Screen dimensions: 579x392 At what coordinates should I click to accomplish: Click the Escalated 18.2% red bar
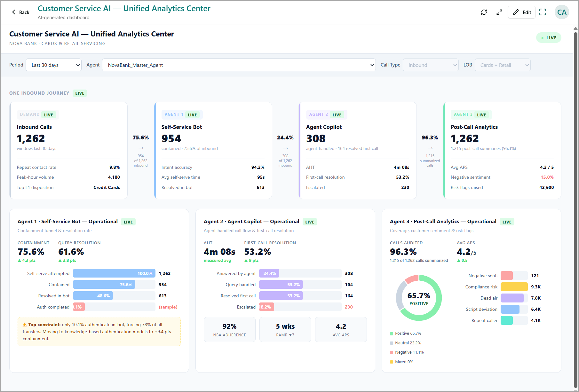(266, 307)
